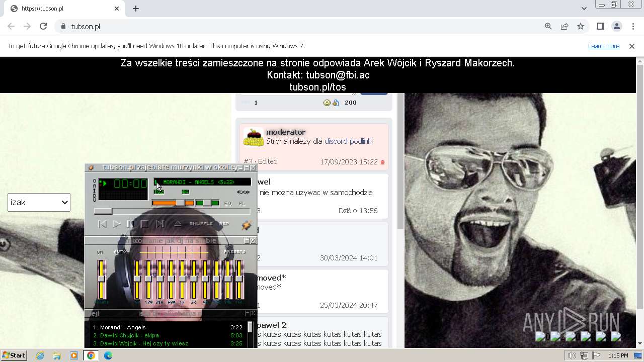Viewport: 644px width, 362px height.
Task: Adjust the equalizer preamp slider
Action: (x=101, y=279)
